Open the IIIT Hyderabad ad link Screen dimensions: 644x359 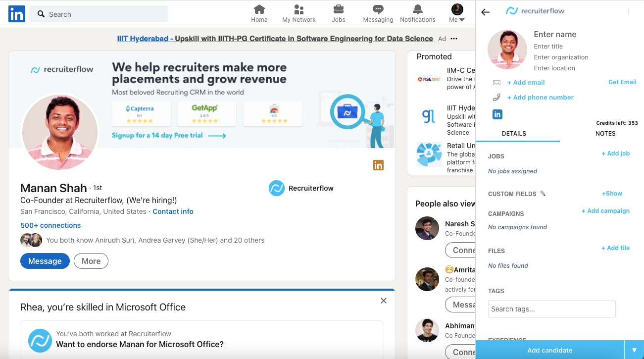click(x=275, y=39)
